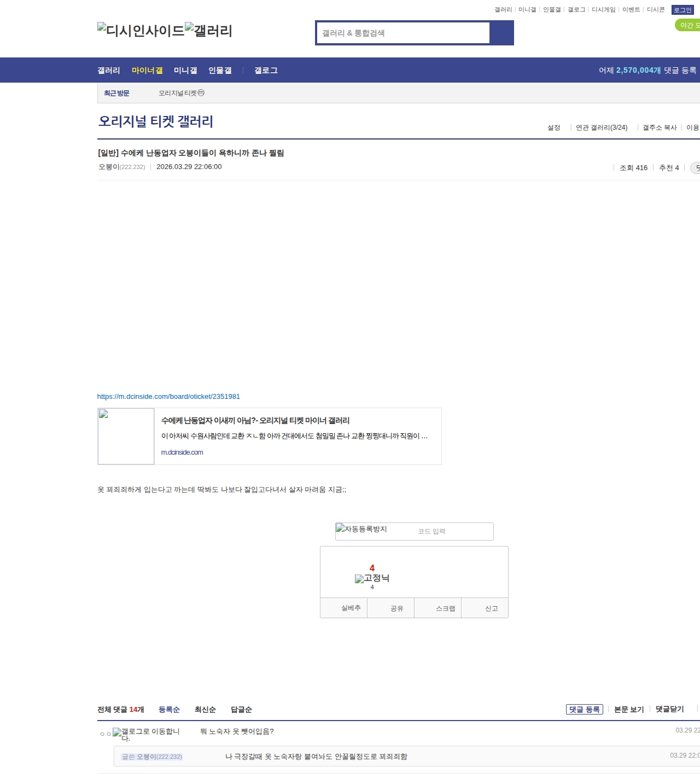The width and height of the screenshot is (700, 778).
Task: Sort comments by 답글순
Action: [x=241, y=710]
